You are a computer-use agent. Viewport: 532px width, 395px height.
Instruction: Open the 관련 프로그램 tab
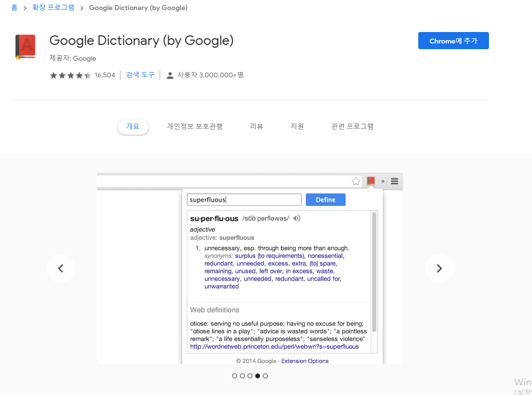point(352,127)
